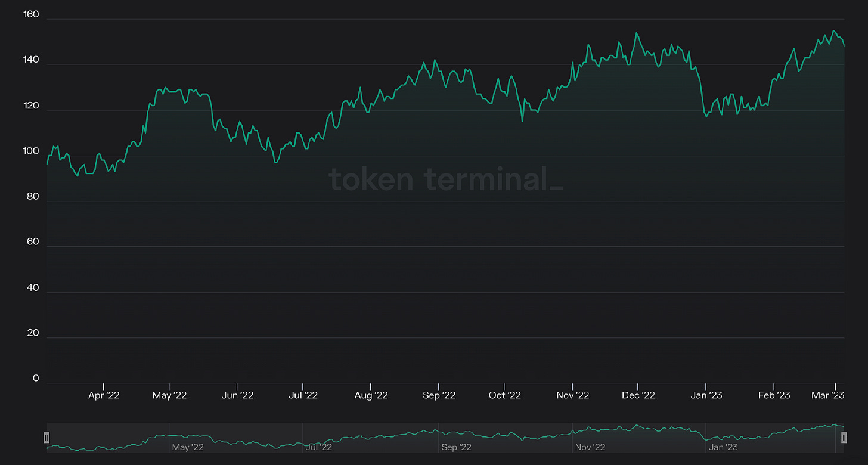
Task: Grab the right range handle of the navigator
Action: click(x=844, y=438)
